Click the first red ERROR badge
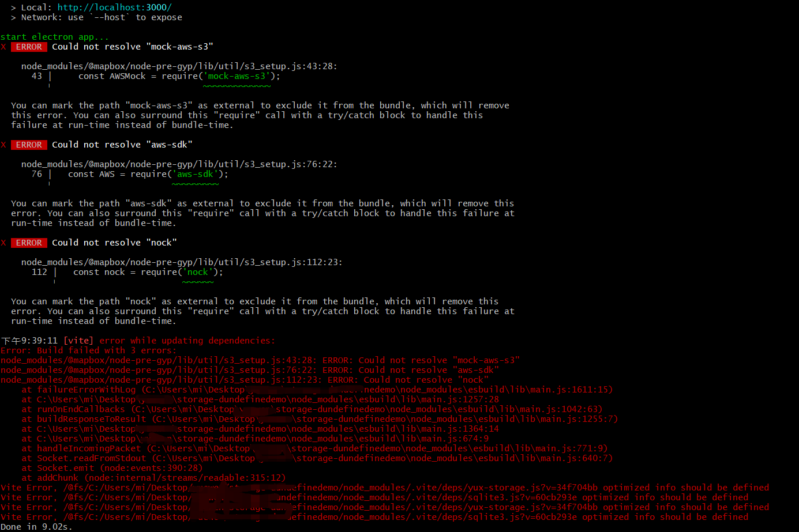 click(x=29, y=47)
